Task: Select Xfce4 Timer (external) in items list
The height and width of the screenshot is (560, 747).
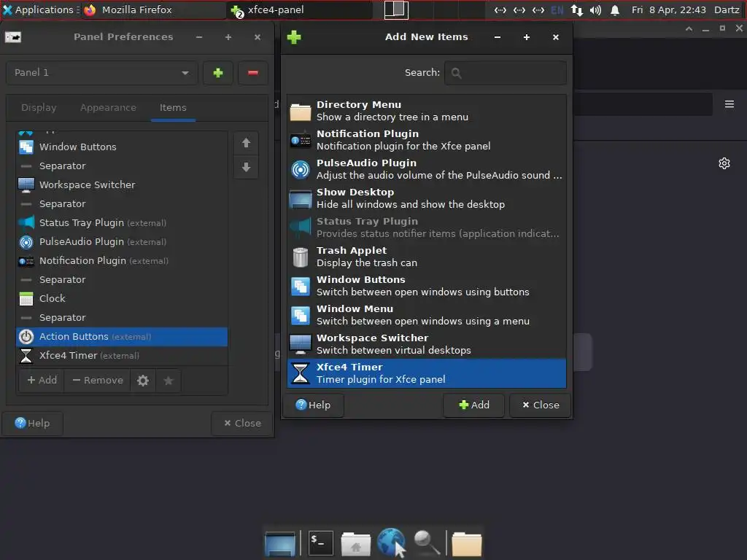Action: 122,356
